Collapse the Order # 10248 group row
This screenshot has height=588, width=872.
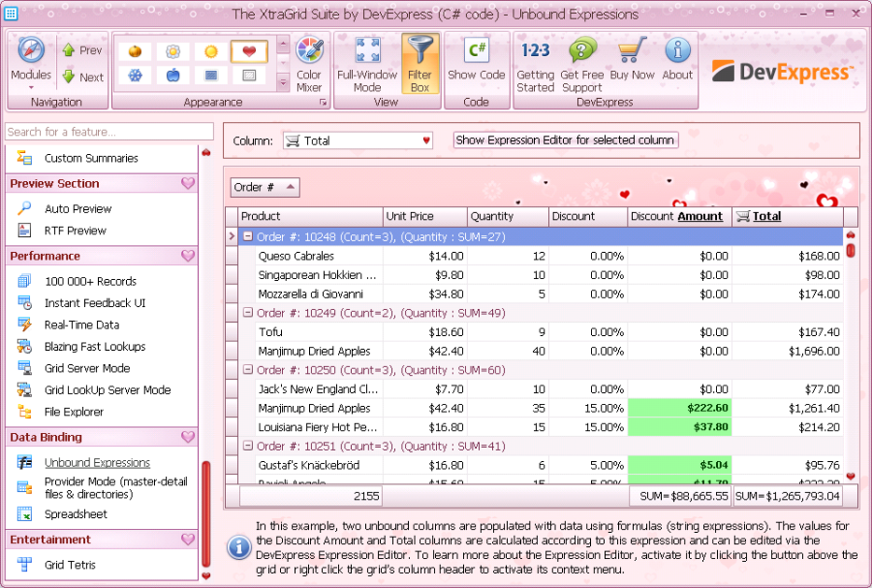248,236
